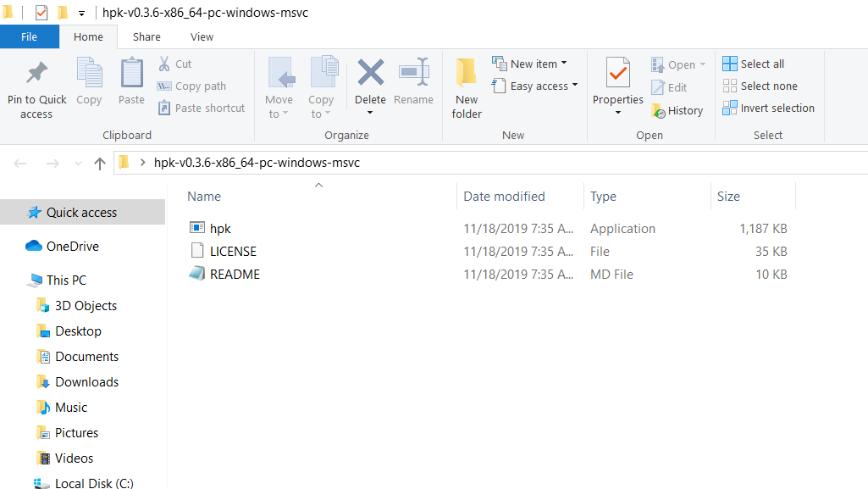The image size is (868, 489).
Task: Go Up one folder level
Action: pyautogui.click(x=100, y=164)
